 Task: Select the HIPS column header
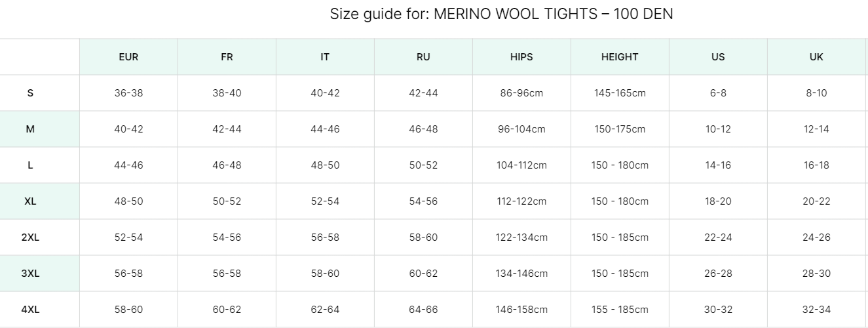[521, 57]
